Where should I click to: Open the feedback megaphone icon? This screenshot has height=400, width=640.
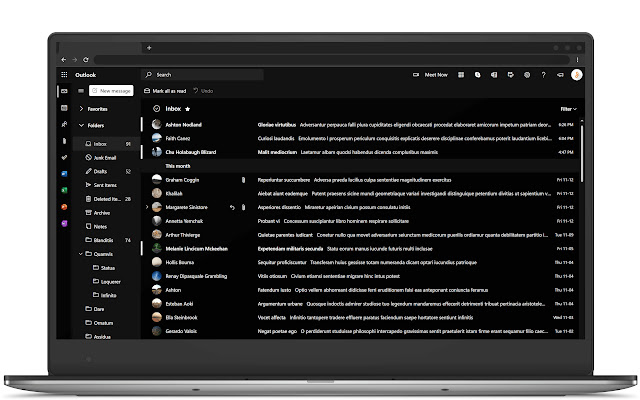tap(560, 75)
